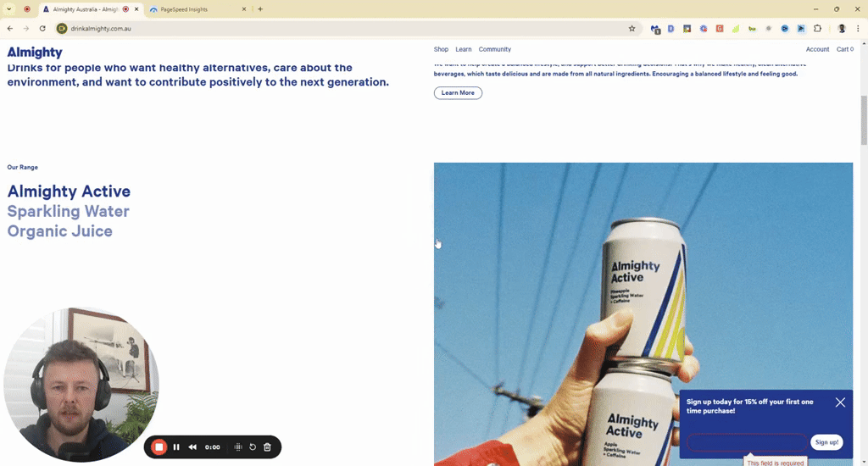Screen dimensions: 868x466
Task: Open the Community menu
Action: (x=495, y=49)
